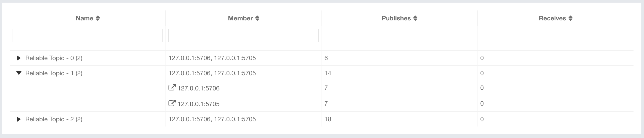Click sort arrows icon beside Member header
The height and width of the screenshot is (138, 644).
(x=257, y=18)
